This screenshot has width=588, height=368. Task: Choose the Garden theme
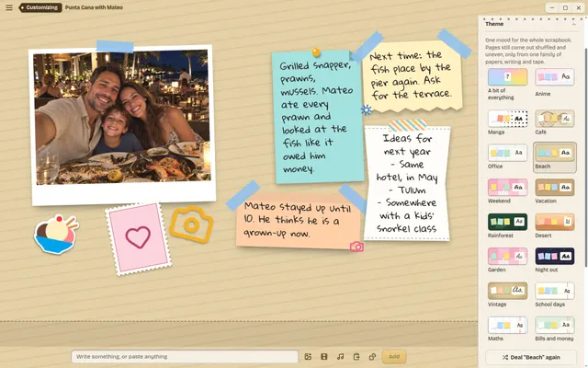pyautogui.click(x=507, y=259)
